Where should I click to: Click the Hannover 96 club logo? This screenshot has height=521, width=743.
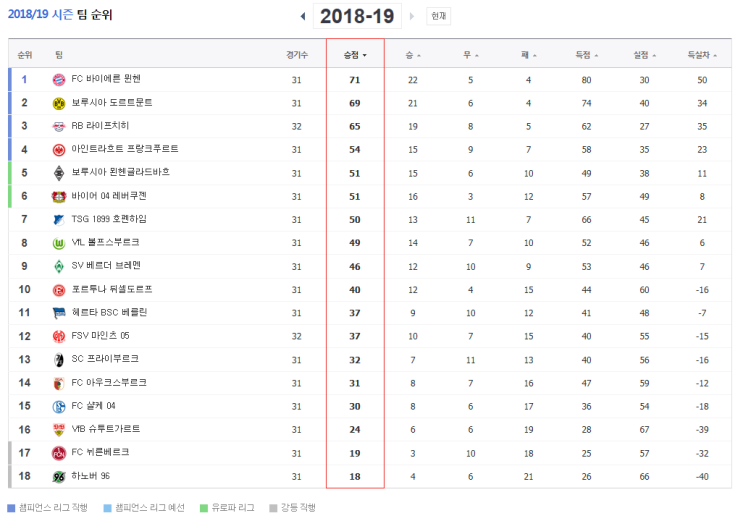59,476
